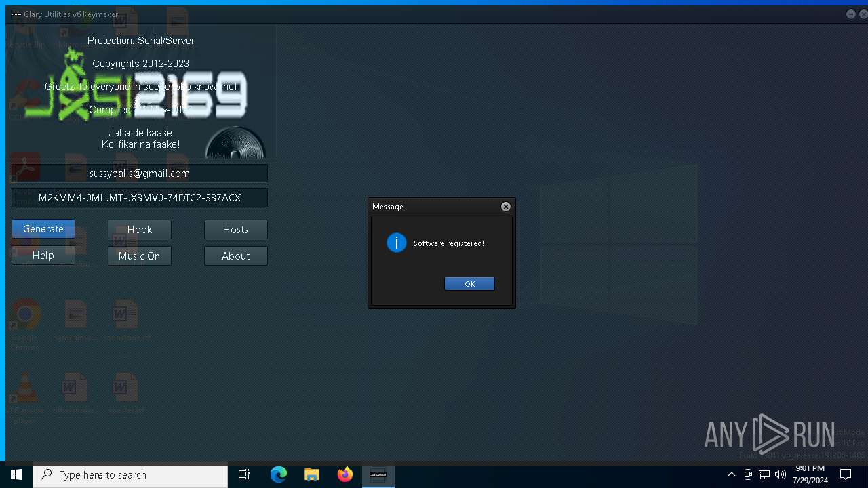This screenshot has width=868, height=488.
Task: Click the speaker disc graphic in keymaker
Action: click(x=235, y=144)
